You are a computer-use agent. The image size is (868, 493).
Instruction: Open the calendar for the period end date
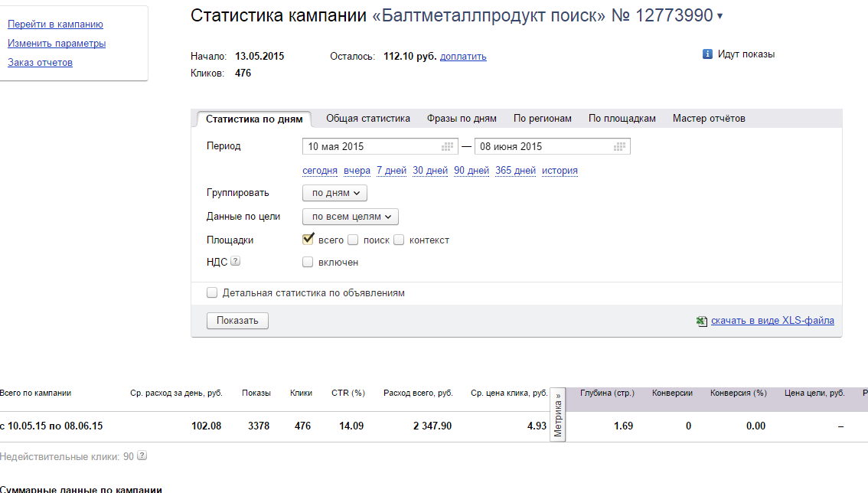point(618,145)
